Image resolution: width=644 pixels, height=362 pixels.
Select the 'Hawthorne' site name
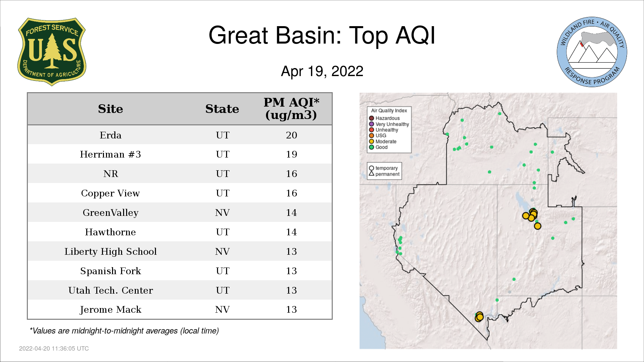[x=110, y=232]
